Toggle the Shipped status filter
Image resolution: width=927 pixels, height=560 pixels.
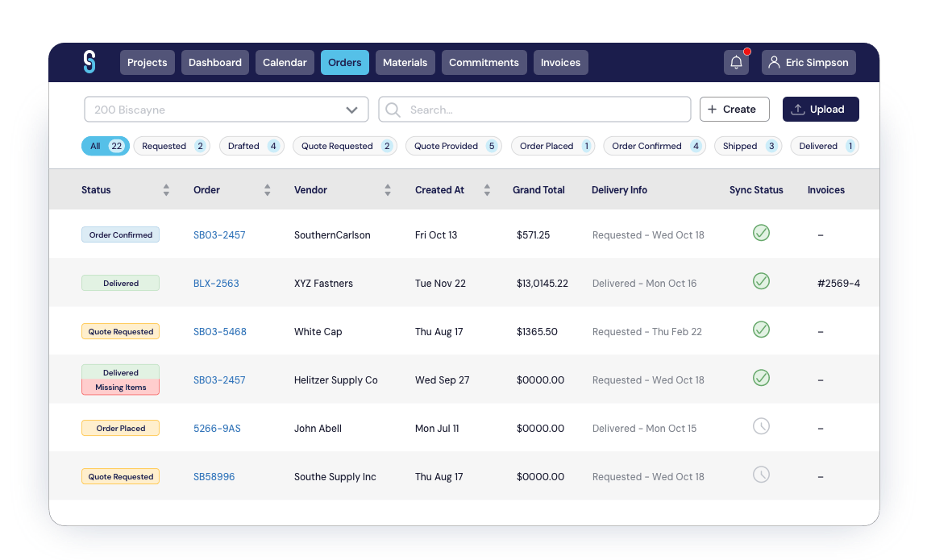(748, 146)
